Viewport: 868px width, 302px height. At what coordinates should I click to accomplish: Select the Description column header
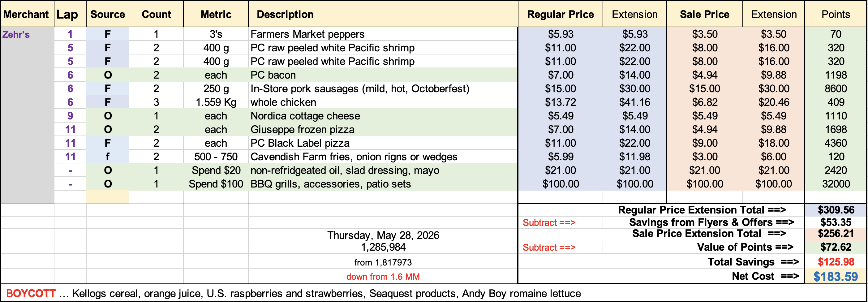pyautogui.click(x=383, y=14)
